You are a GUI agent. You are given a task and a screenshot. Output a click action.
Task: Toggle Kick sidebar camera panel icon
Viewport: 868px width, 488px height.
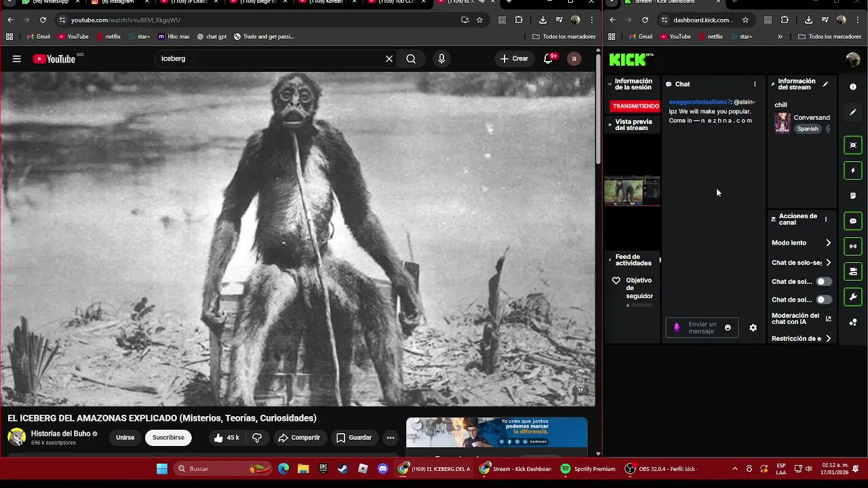(853, 272)
